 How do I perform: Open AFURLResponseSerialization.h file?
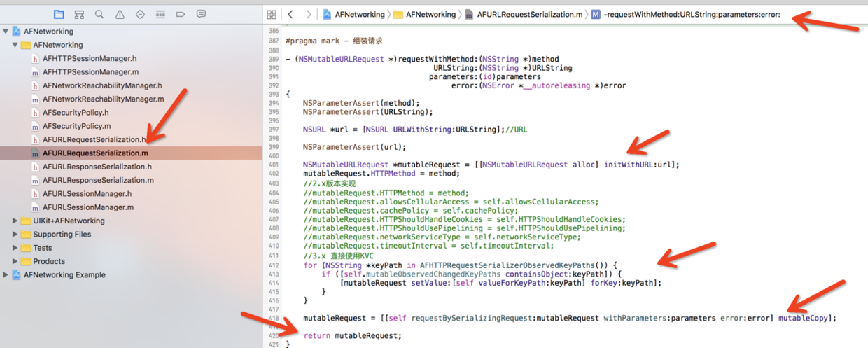point(97,167)
